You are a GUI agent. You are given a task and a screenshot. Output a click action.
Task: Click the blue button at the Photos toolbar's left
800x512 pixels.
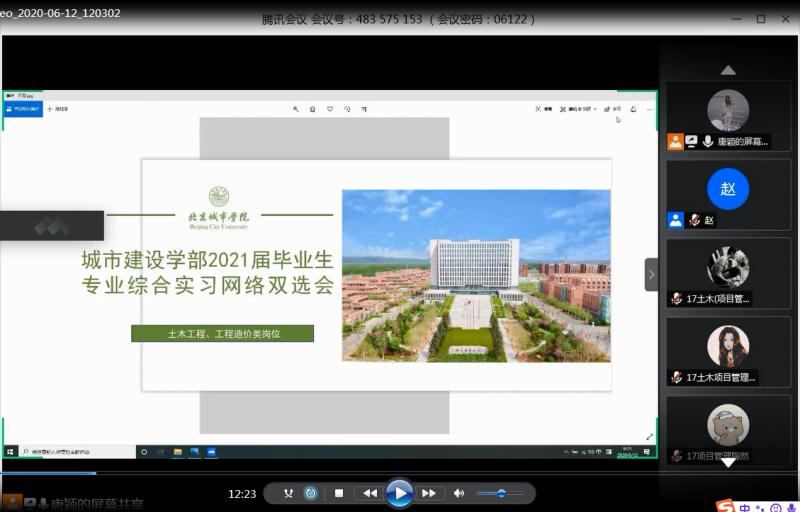(x=23, y=109)
